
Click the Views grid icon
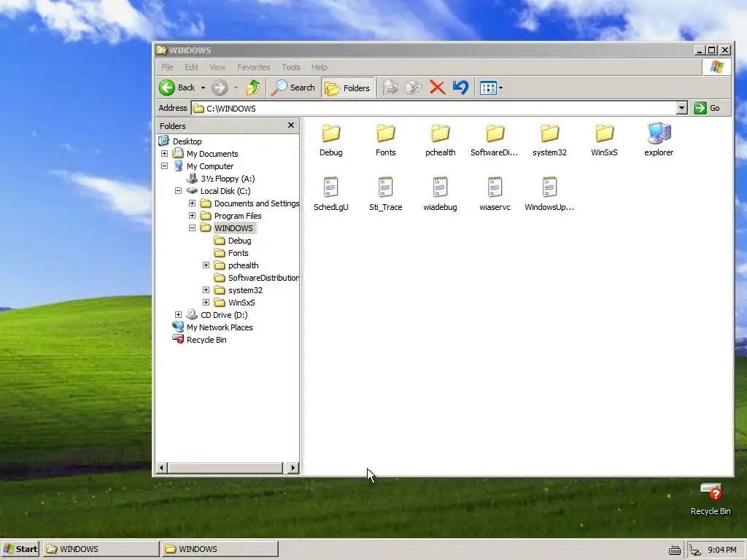coord(488,88)
